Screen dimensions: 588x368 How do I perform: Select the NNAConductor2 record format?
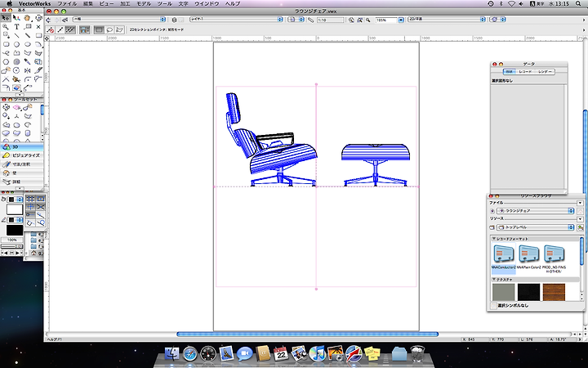click(x=503, y=258)
